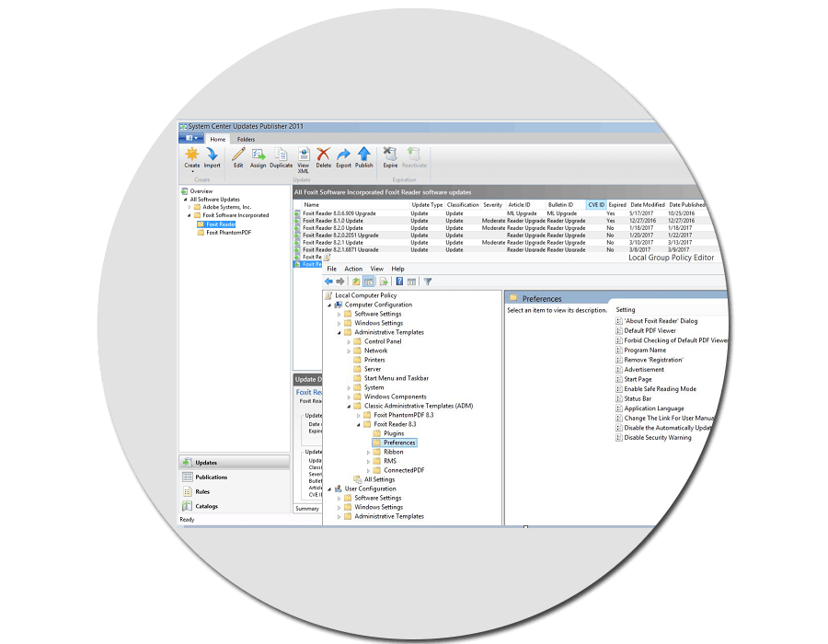
Task: Collapse the Foxit Reader 8.3 node
Action: pyautogui.click(x=358, y=424)
